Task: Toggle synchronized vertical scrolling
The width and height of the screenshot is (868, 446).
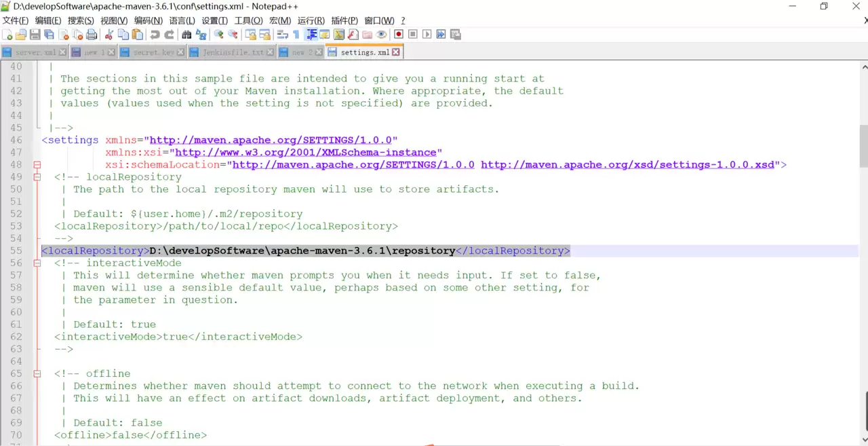Action: [251, 35]
